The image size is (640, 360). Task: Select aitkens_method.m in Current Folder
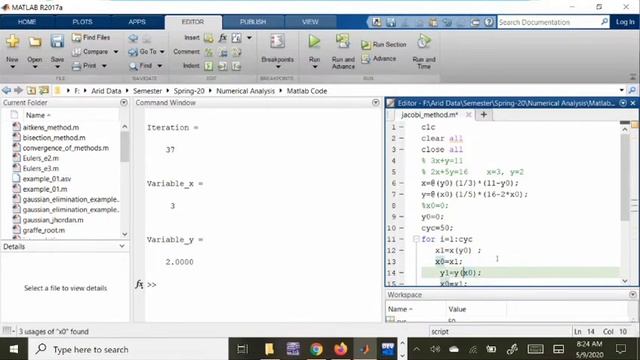pyautogui.click(x=51, y=127)
